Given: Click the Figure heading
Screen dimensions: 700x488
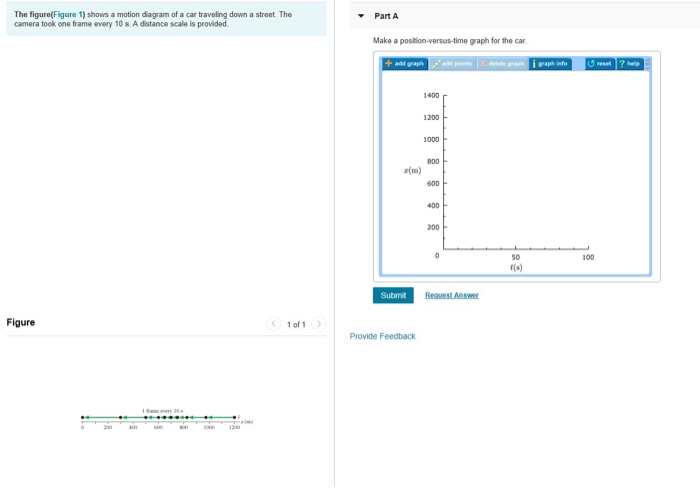Looking at the screenshot, I should click(21, 322).
